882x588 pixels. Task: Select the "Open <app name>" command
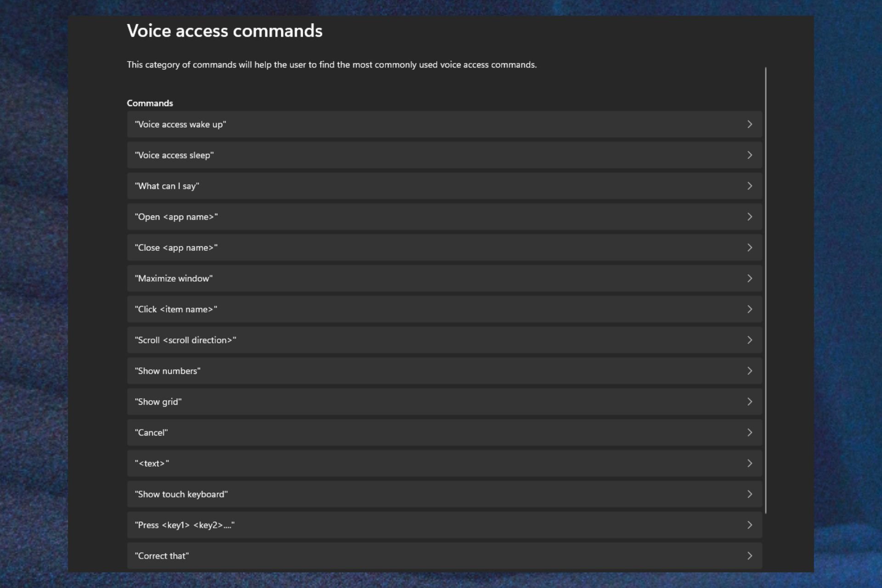[x=444, y=217]
